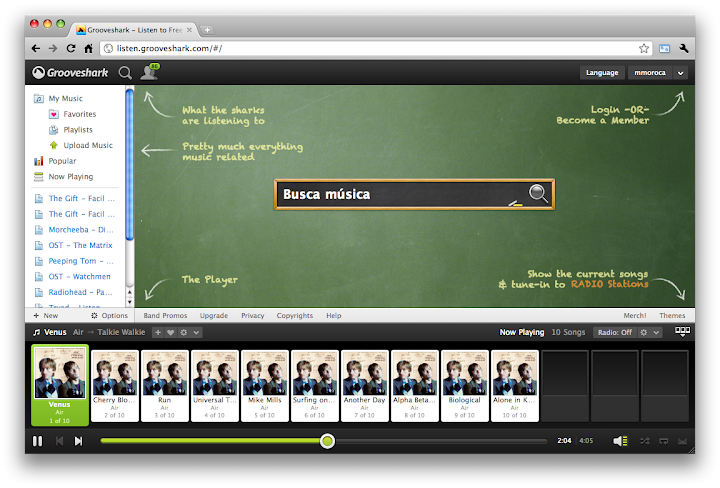Click Talkie Walkie album name
This screenshot has width=720, height=488.
(121, 332)
